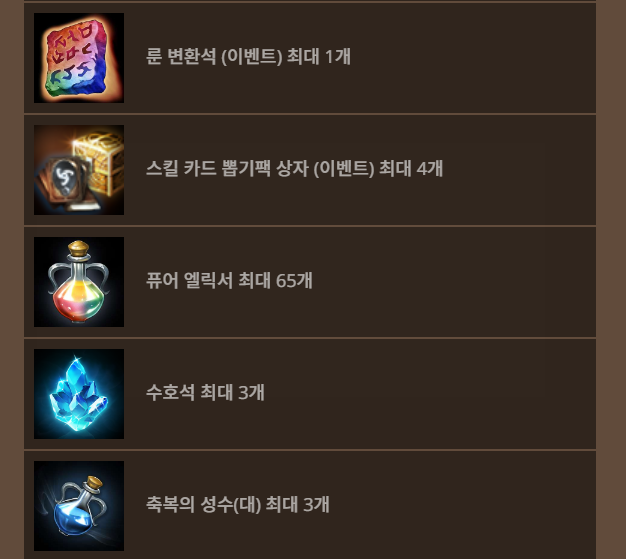Click the 65개 quantity in the Pure Elixir row

(294, 280)
